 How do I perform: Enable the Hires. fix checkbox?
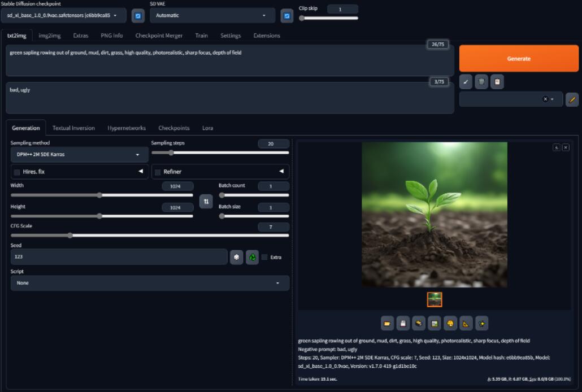pyautogui.click(x=17, y=172)
